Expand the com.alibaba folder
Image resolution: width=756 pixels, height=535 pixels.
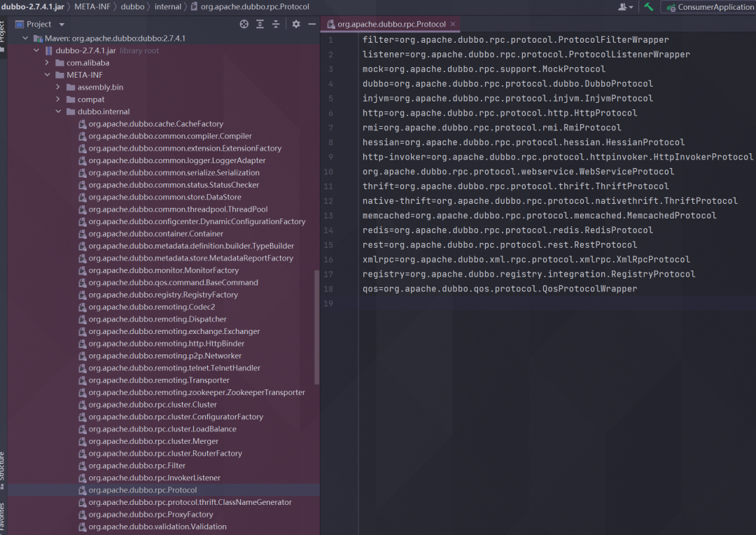click(x=47, y=63)
